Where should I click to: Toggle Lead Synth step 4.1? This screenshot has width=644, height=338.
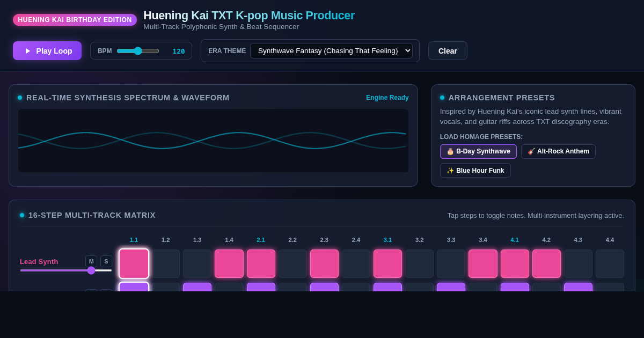point(515,263)
